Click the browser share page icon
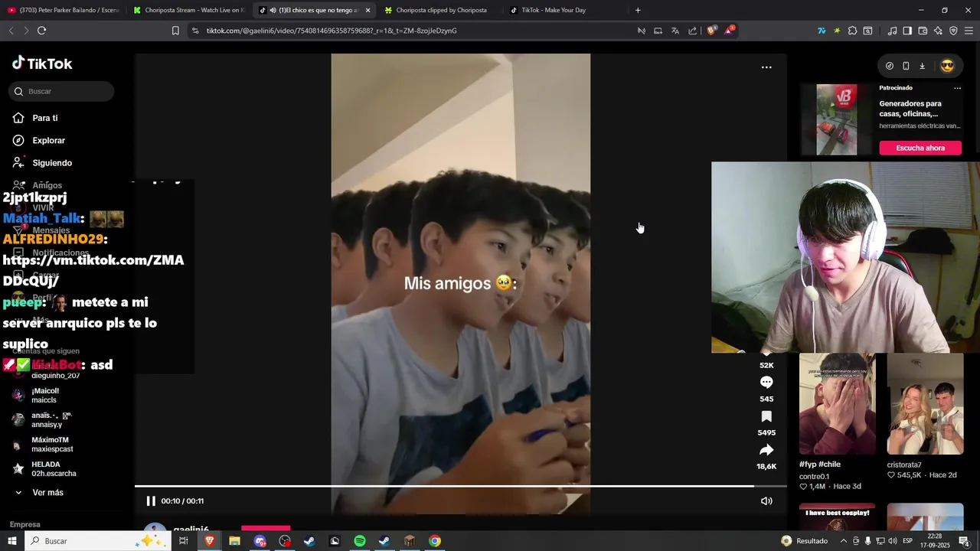Viewport: 980px width, 551px height. coord(693,31)
